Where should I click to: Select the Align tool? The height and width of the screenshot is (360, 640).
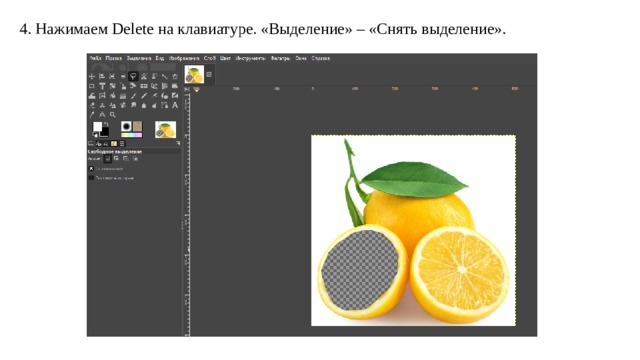click(x=102, y=76)
